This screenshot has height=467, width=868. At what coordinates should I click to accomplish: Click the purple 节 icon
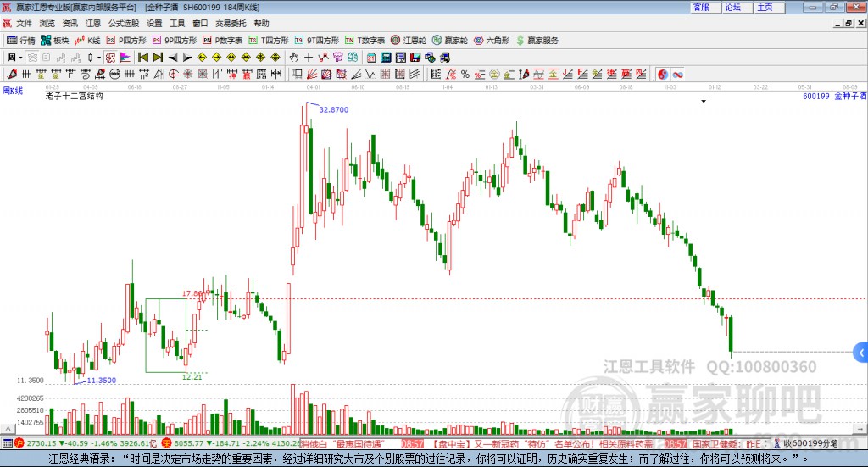337,58
